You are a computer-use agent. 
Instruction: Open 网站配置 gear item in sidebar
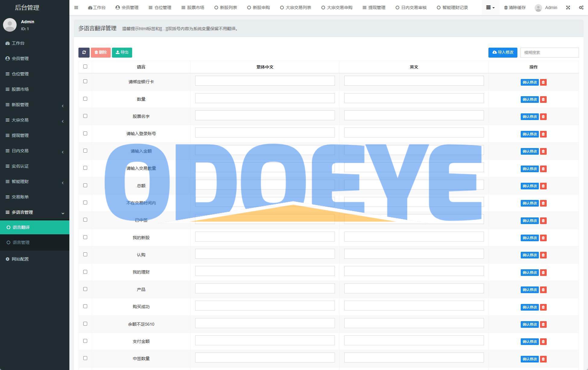click(35, 259)
